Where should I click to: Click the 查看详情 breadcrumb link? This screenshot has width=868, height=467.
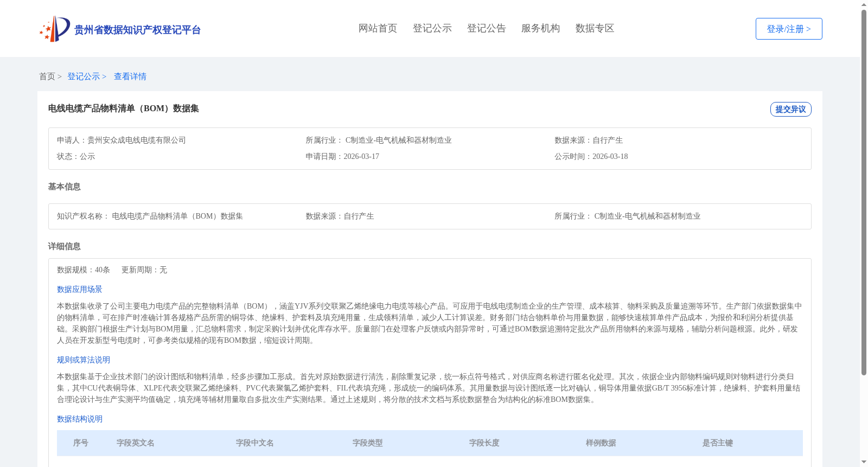pyautogui.click(x=130, y=76)
